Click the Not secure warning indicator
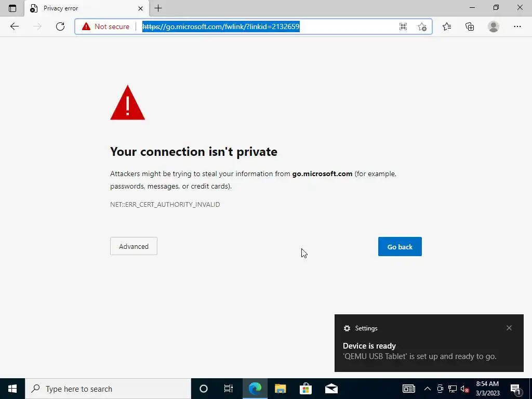This screenshot has height=399, width=532. pyautogui.click(x=106, y=26)
